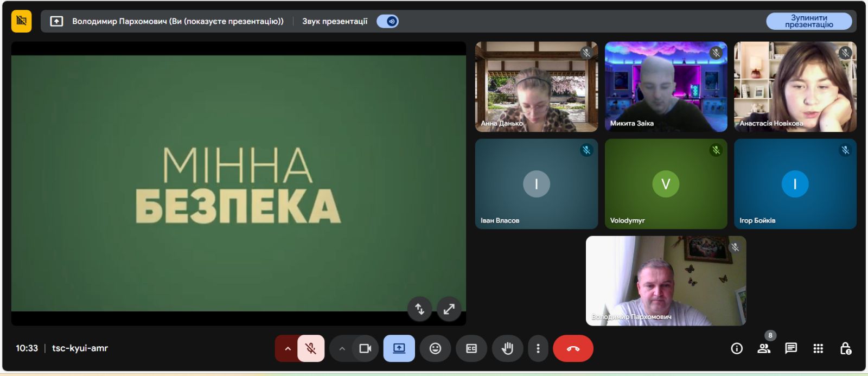Click the yellow presentation icon at top left
The height and width of the screenshot is (376, 868).
[21, 21]
